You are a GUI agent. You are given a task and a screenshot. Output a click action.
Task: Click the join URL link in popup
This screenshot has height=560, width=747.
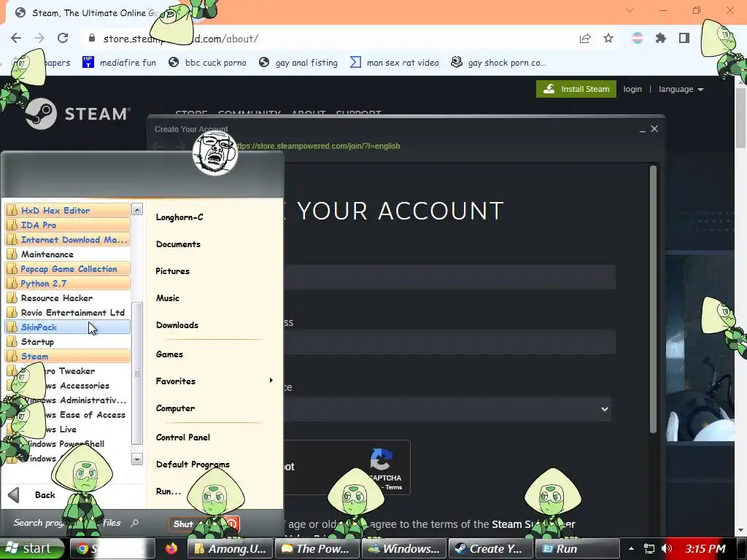[318, 146]
